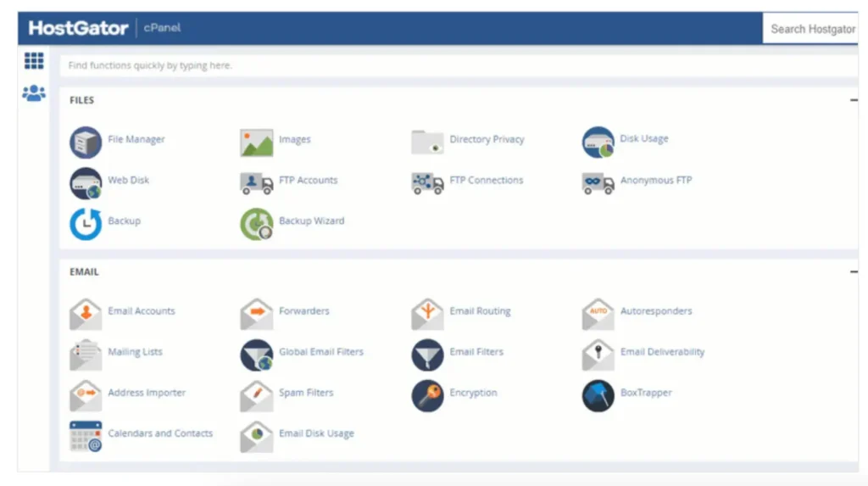Screen dimensions: 868x486
Task: Open the File Manager icon
Action: point(86,142)
